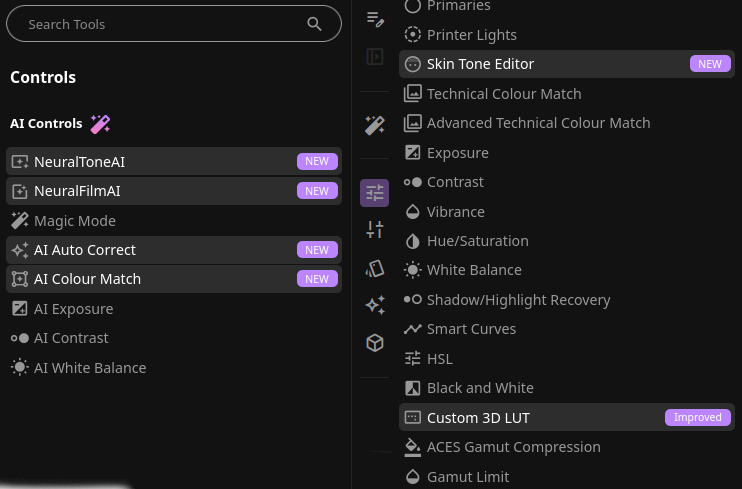The image size is (742, 489).
Task: Select the tilted cards sidebar icon
Action: tap(375, 268)
